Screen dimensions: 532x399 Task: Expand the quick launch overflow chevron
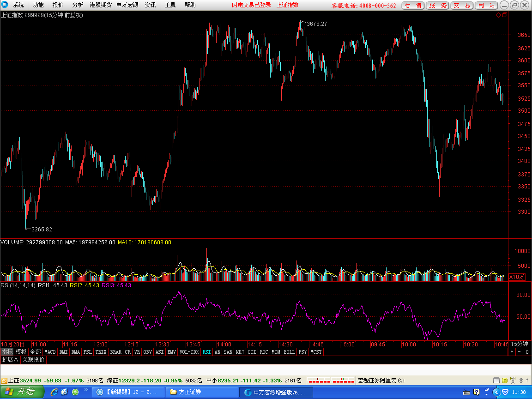pos(86,390)
